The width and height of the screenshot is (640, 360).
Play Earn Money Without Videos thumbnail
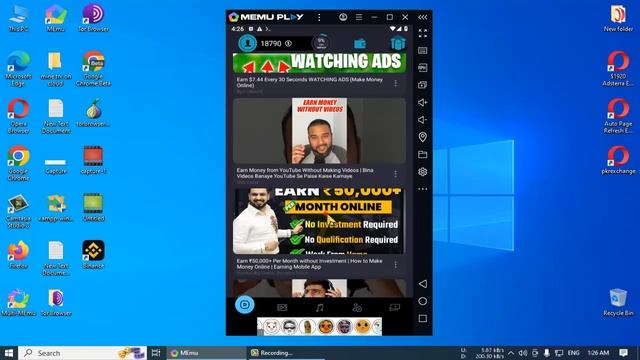coord(319,131)
